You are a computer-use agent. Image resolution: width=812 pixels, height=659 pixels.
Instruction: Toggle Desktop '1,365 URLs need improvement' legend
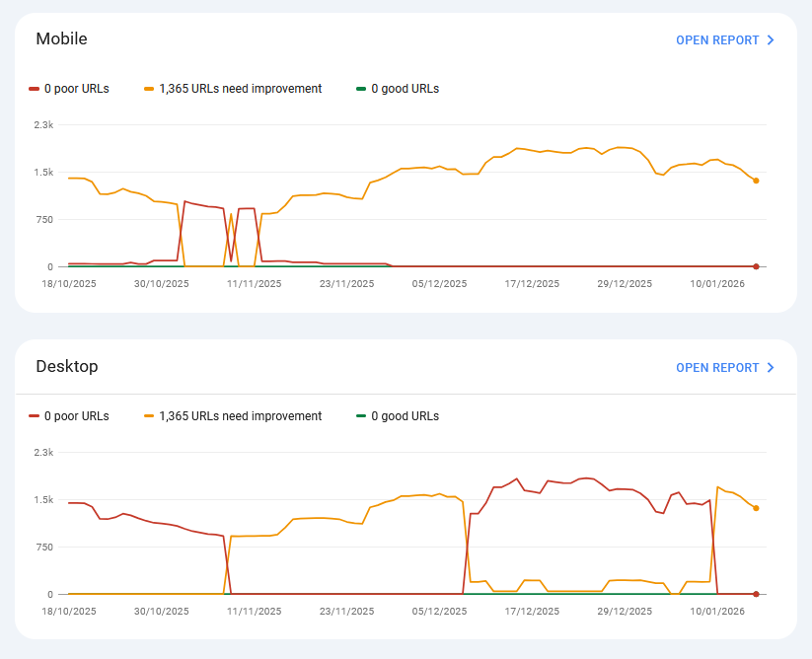233,416
